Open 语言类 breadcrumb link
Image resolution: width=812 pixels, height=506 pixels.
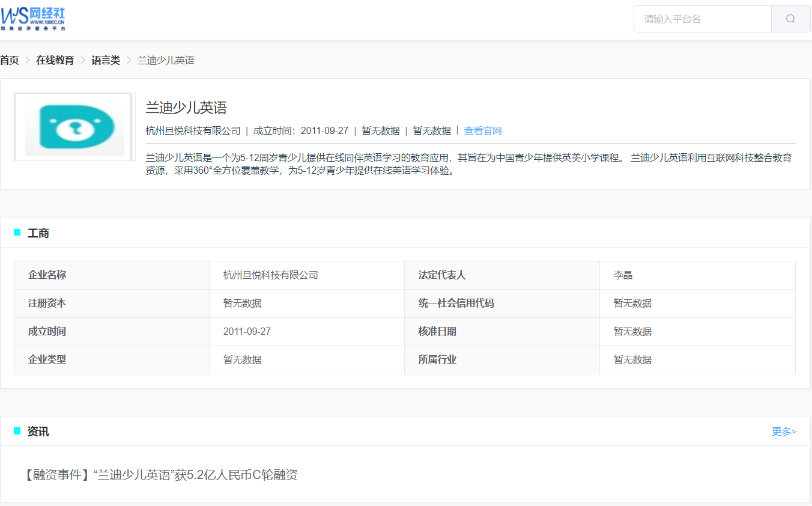click(x=106, y=60)
